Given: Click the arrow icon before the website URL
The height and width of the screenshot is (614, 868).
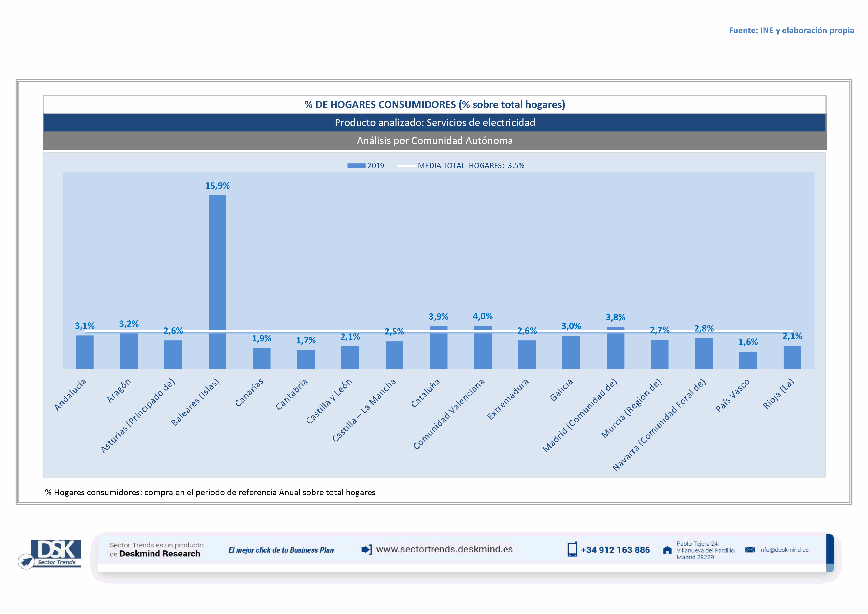Looking at the screenshot, I should coord(366,549).
